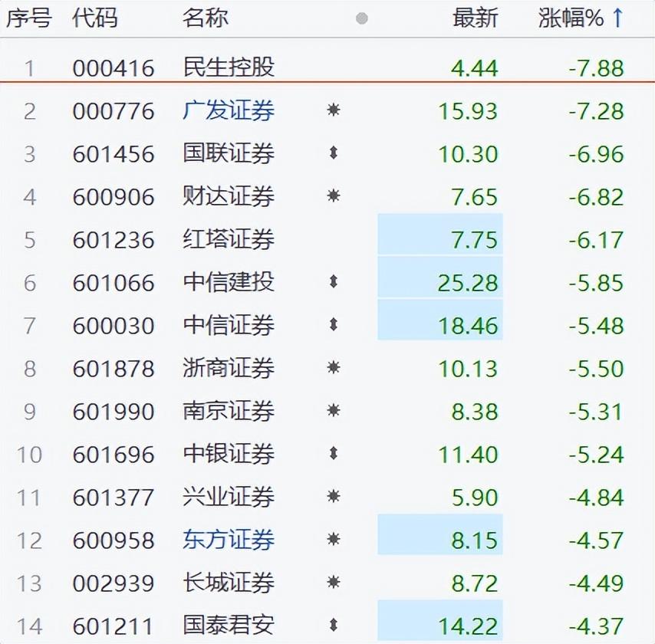
Task: Click the change value -6.96
Action: pyautogui.click(x=597, y=155)
